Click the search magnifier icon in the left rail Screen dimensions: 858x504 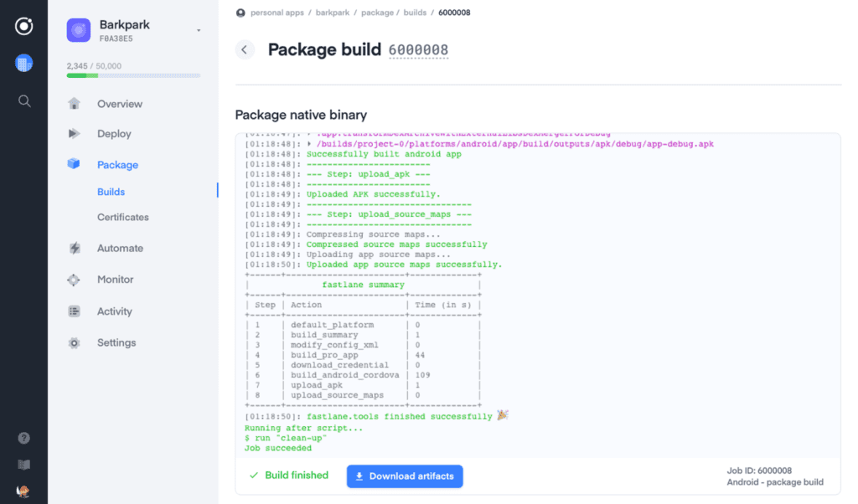click(x=24, y=101)
